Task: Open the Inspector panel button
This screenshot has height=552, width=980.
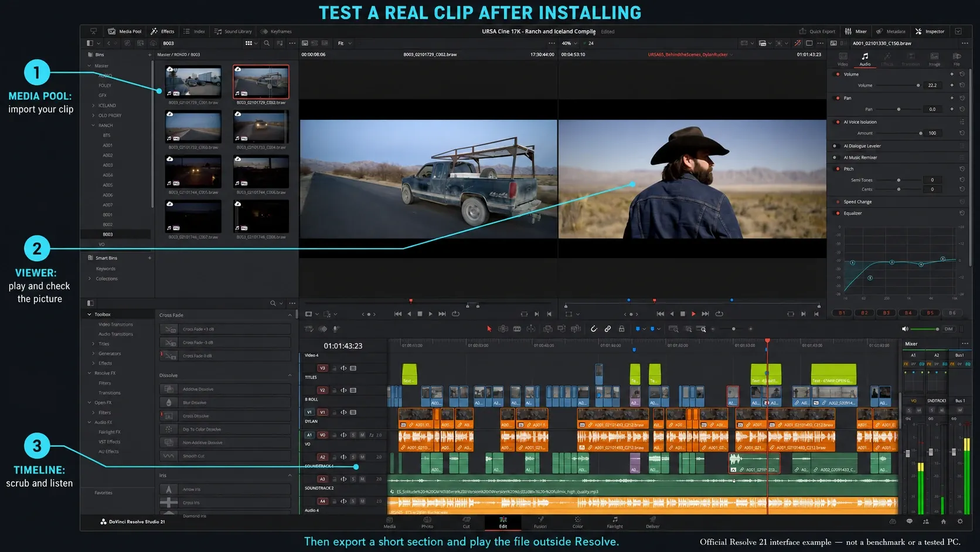Action: pos(930,31)
